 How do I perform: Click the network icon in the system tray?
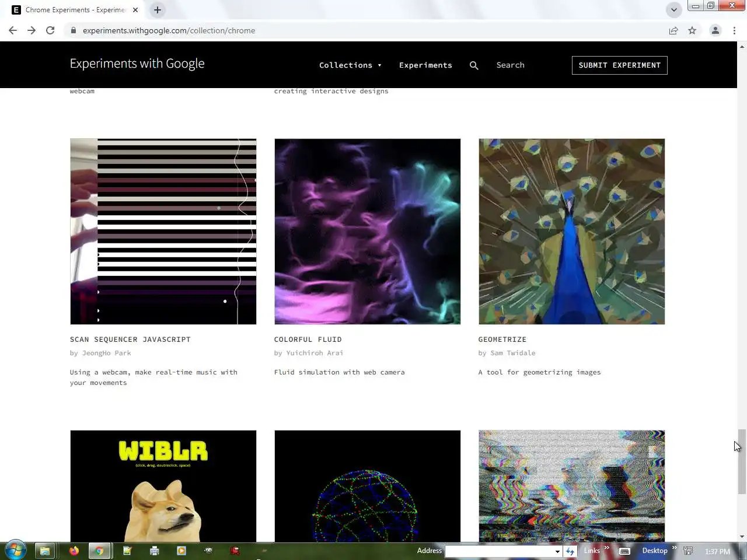(x=688, y=551)
